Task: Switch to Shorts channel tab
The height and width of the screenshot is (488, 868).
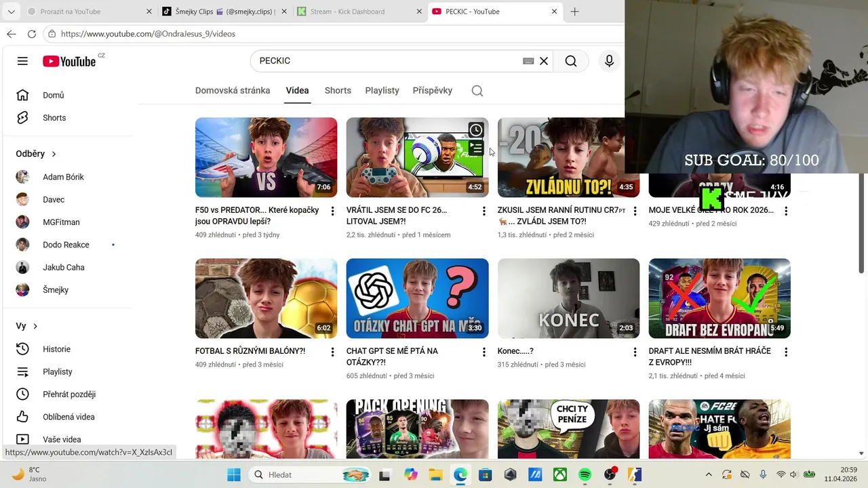Action: point(338,90)
